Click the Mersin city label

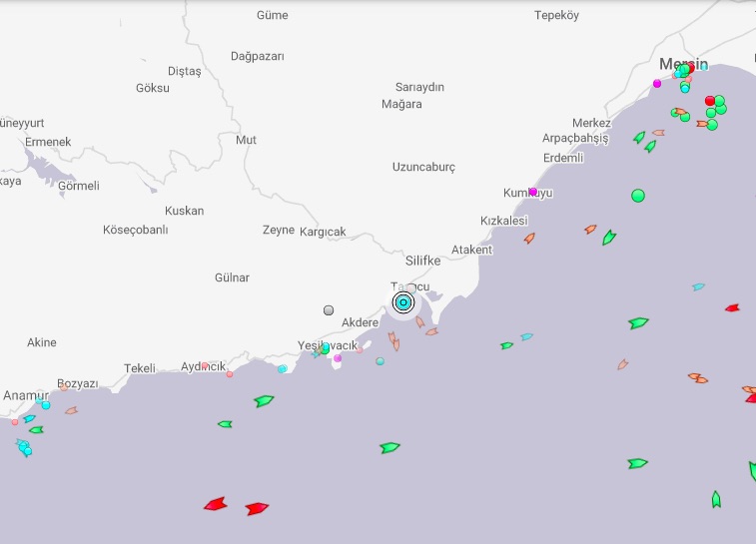click(683, 64)
